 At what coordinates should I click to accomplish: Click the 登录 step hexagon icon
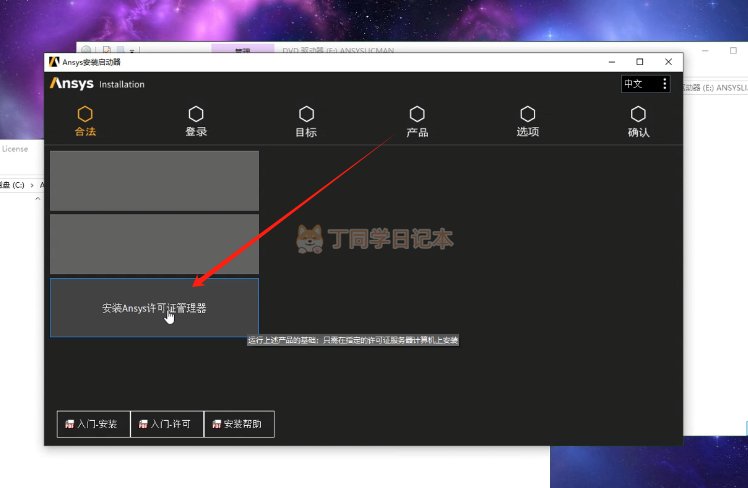(x=196, y=114)
